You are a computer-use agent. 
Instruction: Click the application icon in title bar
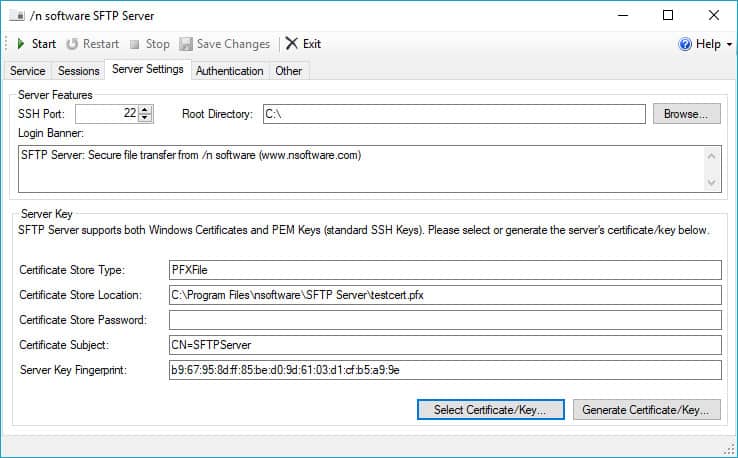click(x=17, y=16)
